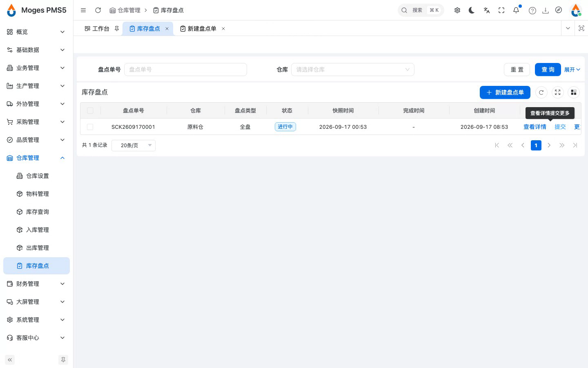
Task: Refresh the 库存盘点 table list
Action: [541, 92]
